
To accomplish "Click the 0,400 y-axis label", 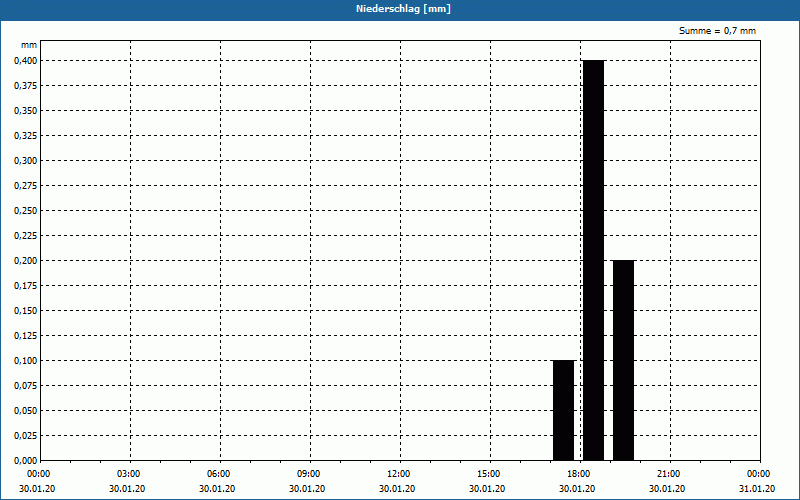I will [26, 61].
